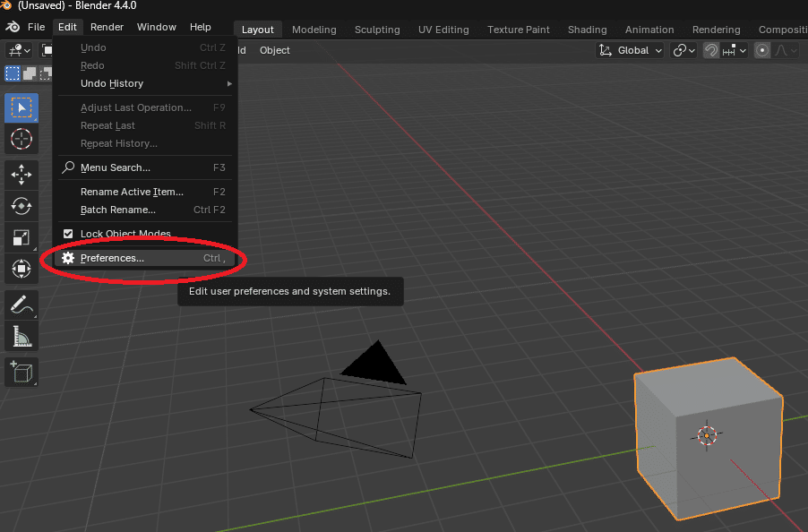The image size is (808, 532).
Task: Select the Move tool
Action: (21, 175)
